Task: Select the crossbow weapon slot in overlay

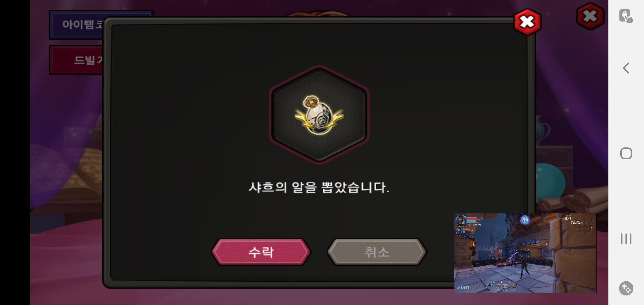Action: click(490, 285)
